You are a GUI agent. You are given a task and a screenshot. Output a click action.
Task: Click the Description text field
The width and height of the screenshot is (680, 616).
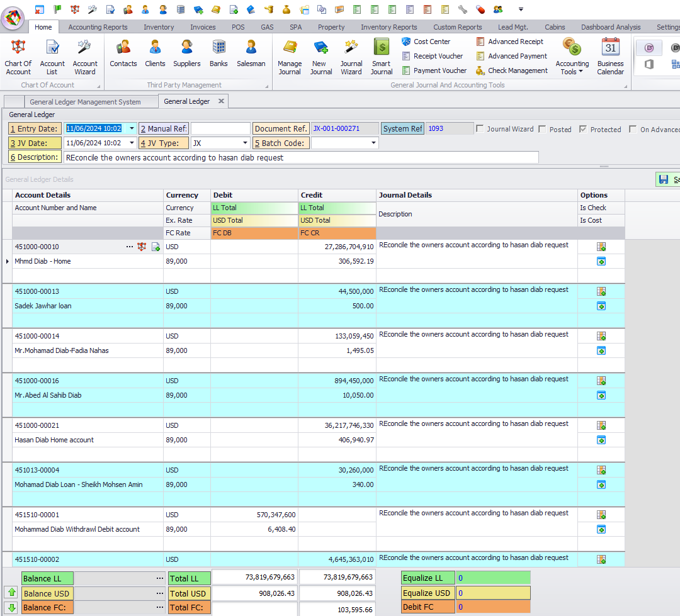point(301,157)
